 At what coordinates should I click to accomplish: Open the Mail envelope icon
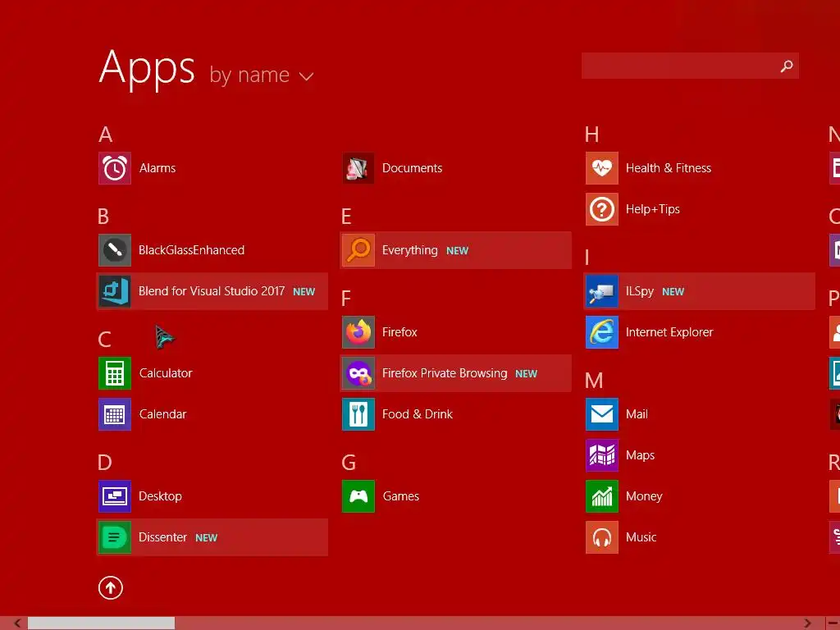pos(602,414)
